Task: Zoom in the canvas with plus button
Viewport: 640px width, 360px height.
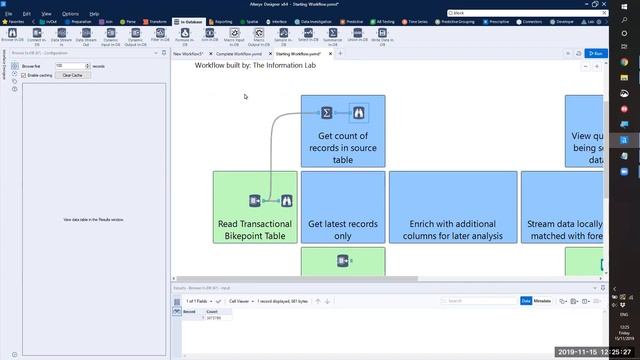Action: [x=597, y=67]
